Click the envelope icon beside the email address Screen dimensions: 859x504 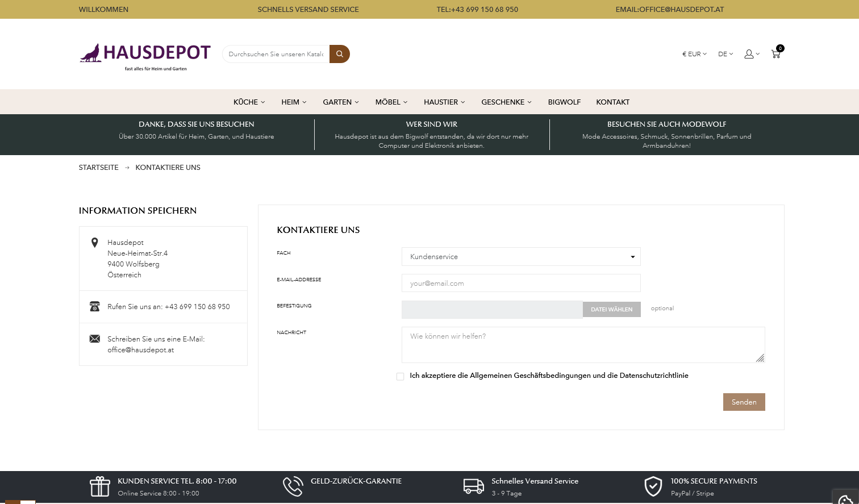click(94, 338)
